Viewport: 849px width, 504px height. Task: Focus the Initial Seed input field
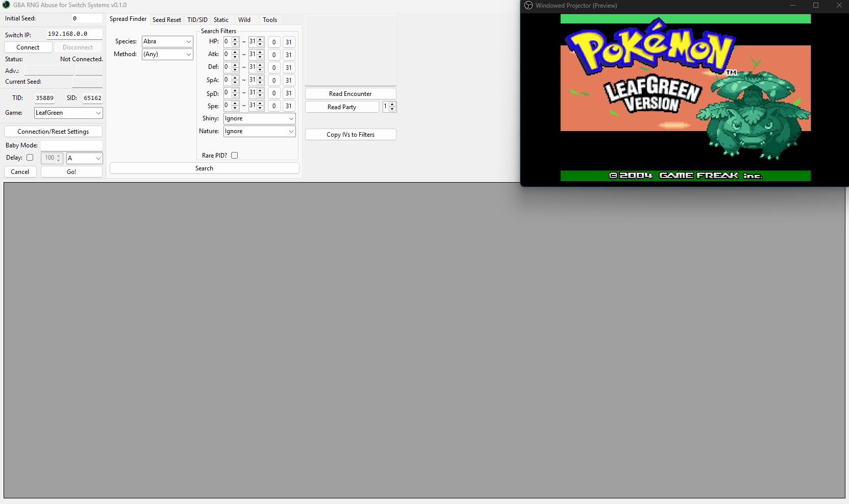(x=87, y=18)
